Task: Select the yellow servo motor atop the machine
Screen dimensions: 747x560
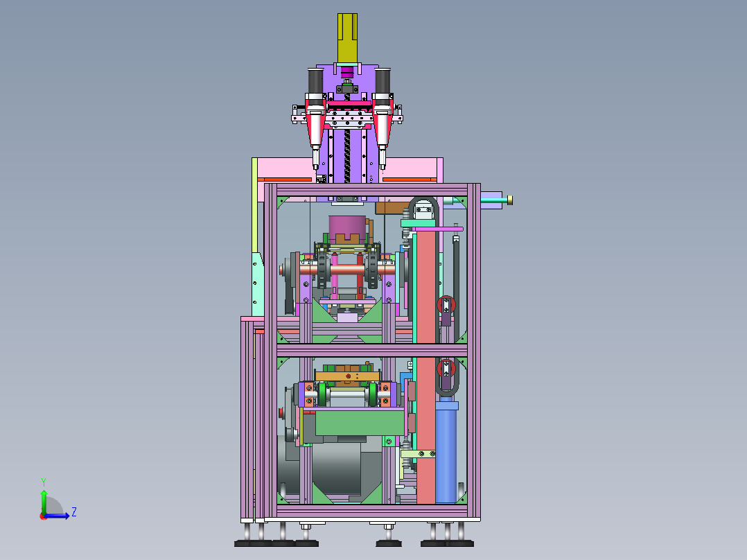Action: click(347, 38)
